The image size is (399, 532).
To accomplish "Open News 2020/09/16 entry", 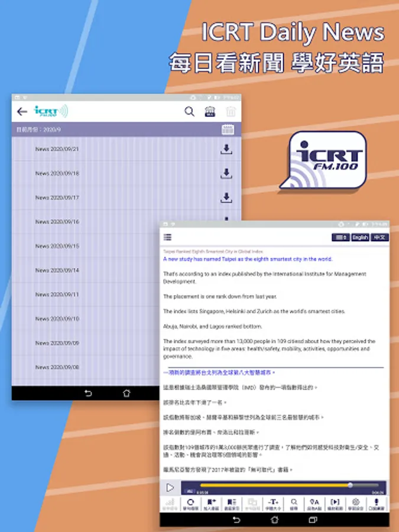I will coord(57,222).
